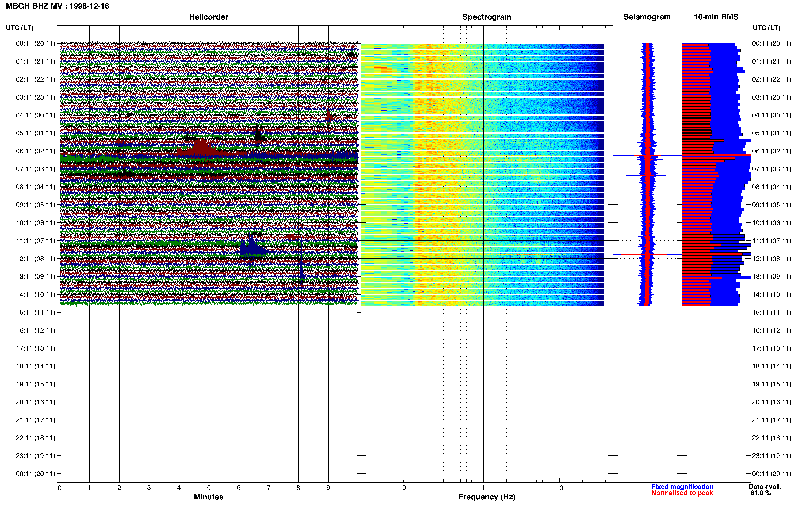Click left time label 15:11 (11:11)
The width and height of the screenshot is (812, 508).
click(x=36, y=313)
